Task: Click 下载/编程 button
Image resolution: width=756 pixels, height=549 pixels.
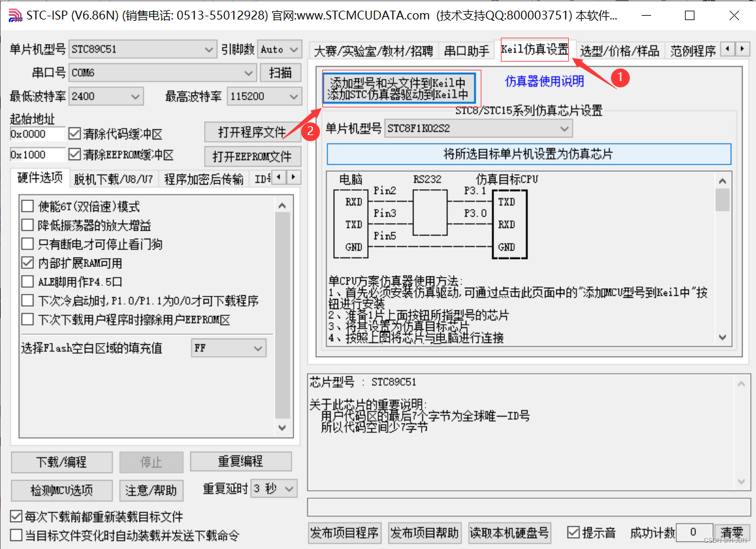Action: tap(62, 462)
